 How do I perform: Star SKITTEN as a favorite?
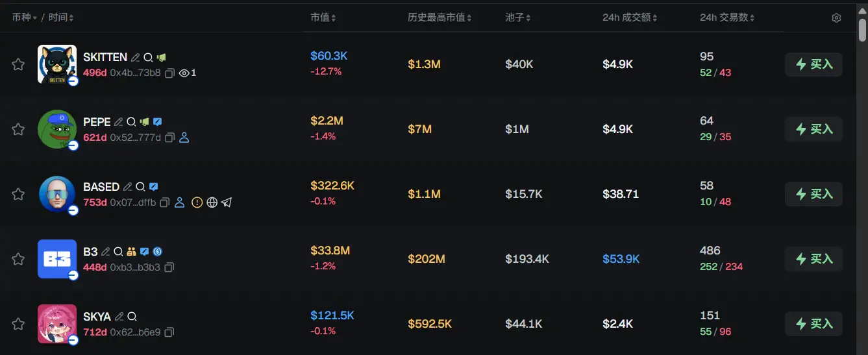[18, 64]
